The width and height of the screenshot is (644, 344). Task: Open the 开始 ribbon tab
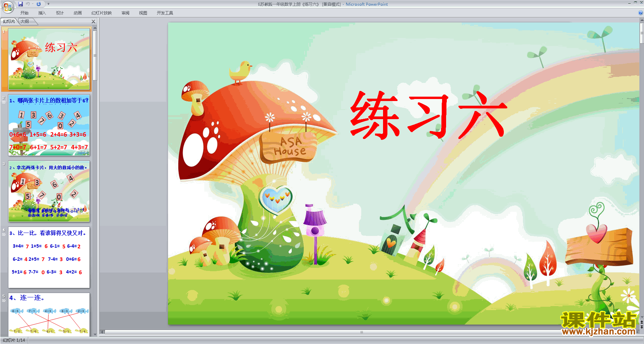pyautogui.click(x=24, y=13)
